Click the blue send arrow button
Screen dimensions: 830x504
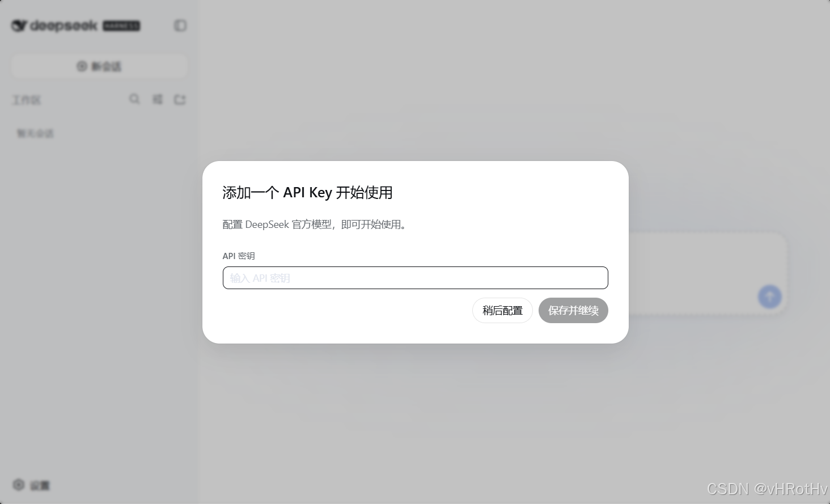pos(769,296)
